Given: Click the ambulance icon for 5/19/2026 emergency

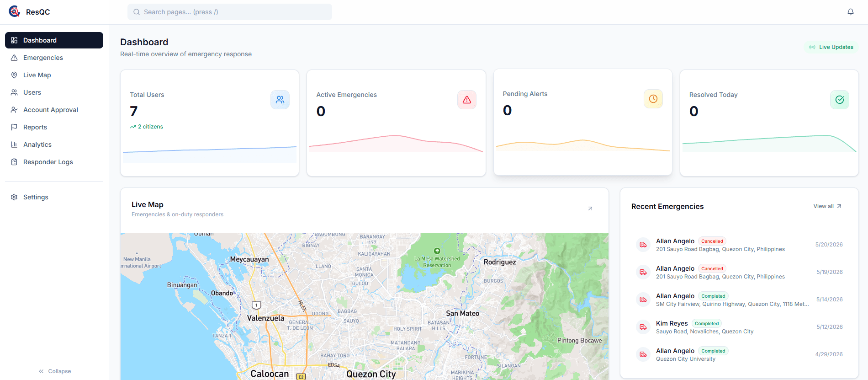Looking at the screenshot, I should (643, 272).
